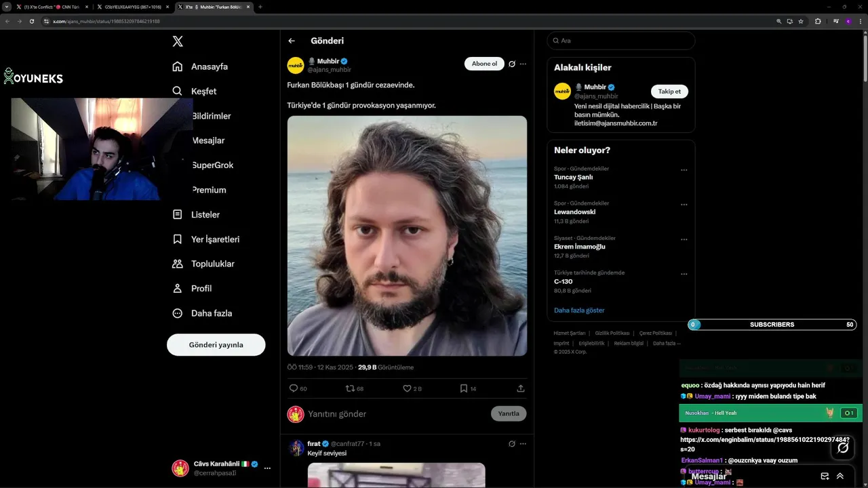Open the Hizmet Şartları footer link

(x=570, y=333)
